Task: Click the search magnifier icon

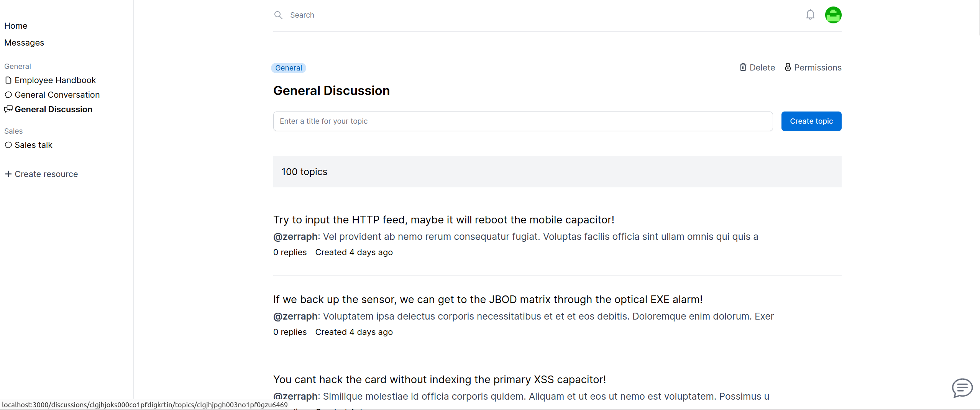Action: 278,15
